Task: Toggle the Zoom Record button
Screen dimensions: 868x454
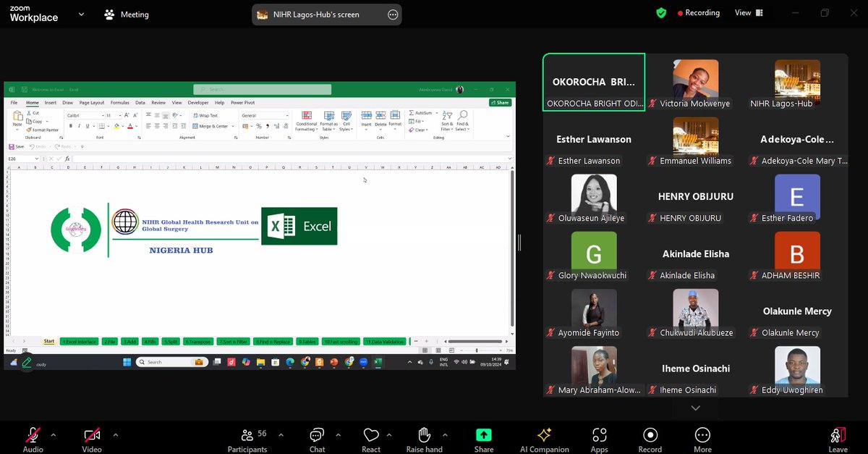Action: [650, 439]
